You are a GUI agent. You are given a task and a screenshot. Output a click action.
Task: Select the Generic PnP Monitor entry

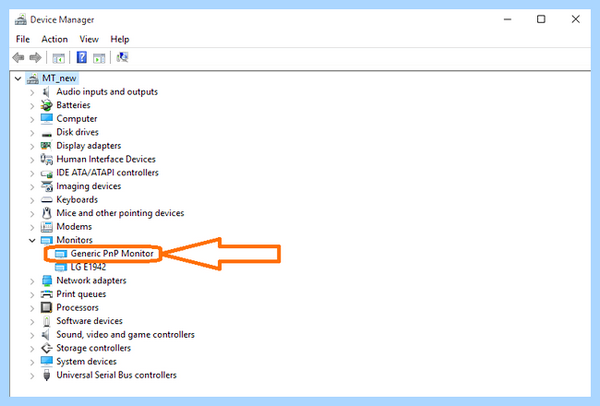tap(112, 253)
